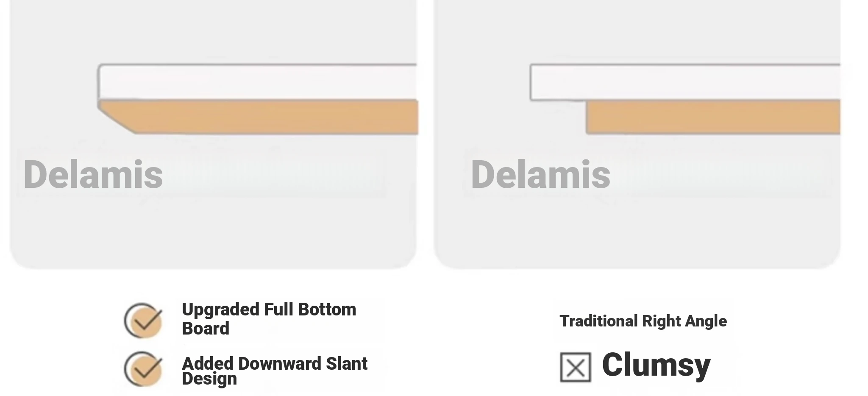The image size is (868, 396).
Task: Click the white tabletop in the left diagram
Action: [258, 82]
